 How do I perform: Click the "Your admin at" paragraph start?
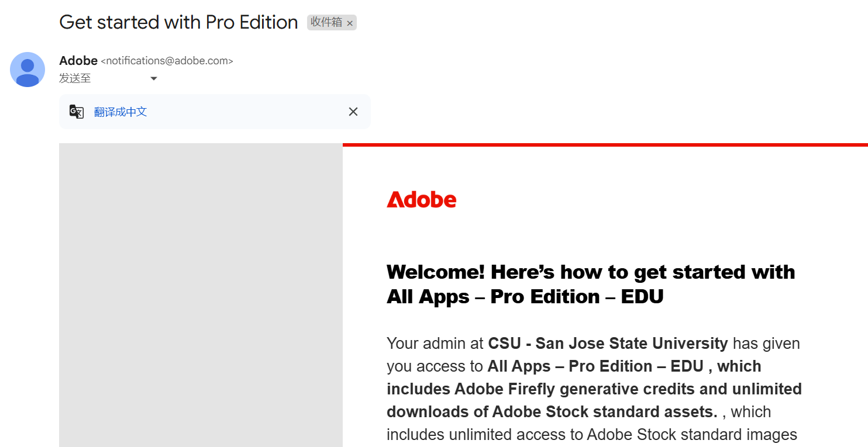435,344
